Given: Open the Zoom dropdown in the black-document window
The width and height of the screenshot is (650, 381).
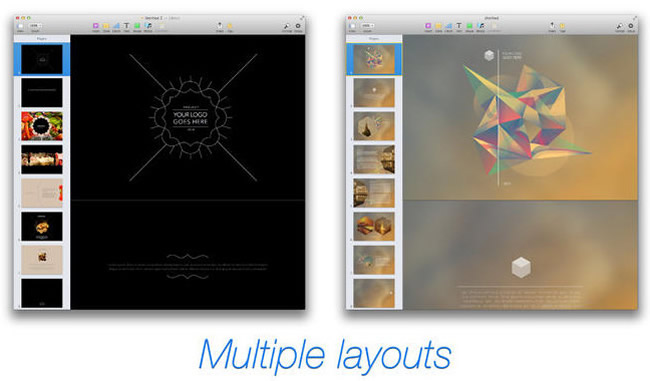Looking at the screenshot, I should point(35,26).
